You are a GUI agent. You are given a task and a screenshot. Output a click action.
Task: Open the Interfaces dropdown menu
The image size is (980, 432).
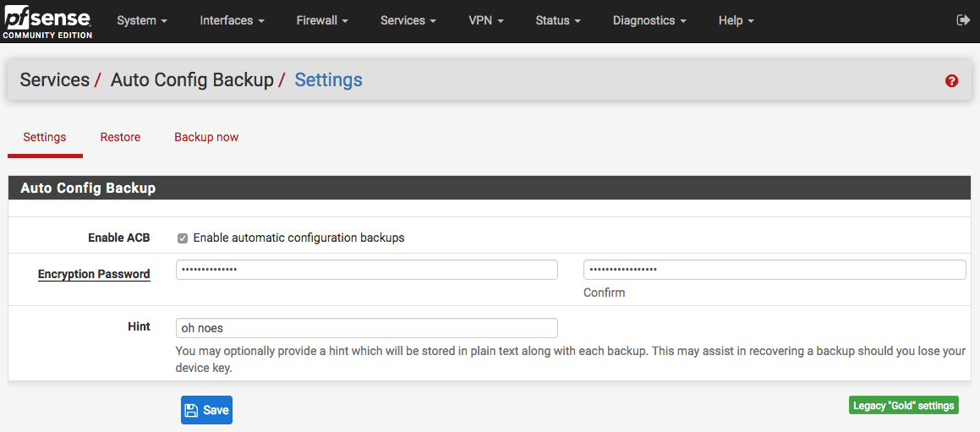(232, 20)
